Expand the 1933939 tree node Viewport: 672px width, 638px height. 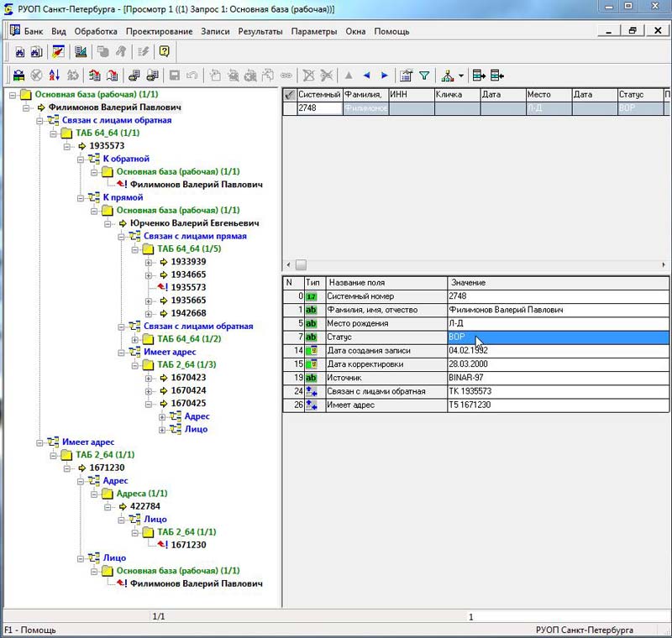(150, 262)
